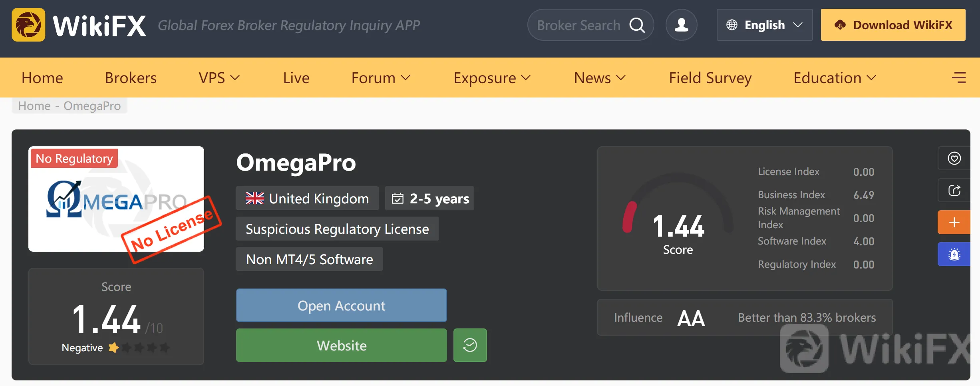This screenshot has width=980, height=386.
Task: Click the OmegaPro broker logo thumbnail
Action: [116, 199]
